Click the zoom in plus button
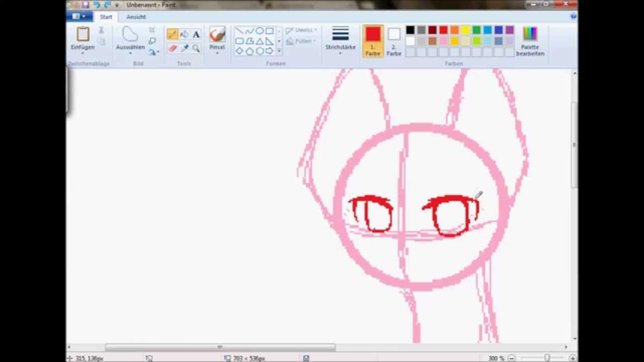The width and height of the screenshot is (644, 362). point(573,358)
